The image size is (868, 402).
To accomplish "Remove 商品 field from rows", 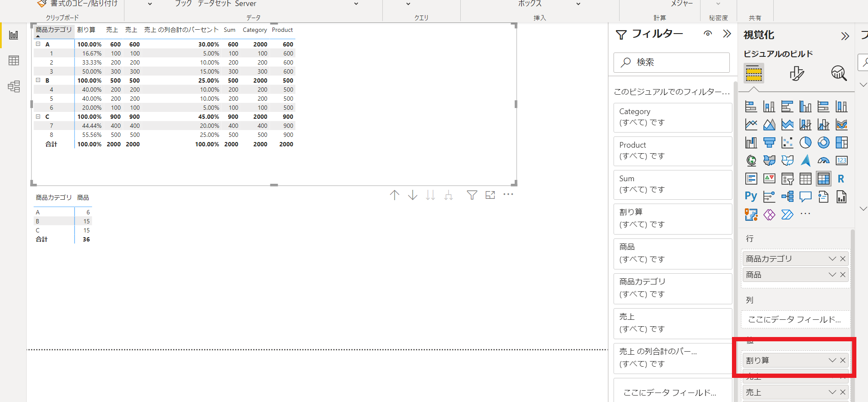I will pyautogui.click(x=843, y=275).
